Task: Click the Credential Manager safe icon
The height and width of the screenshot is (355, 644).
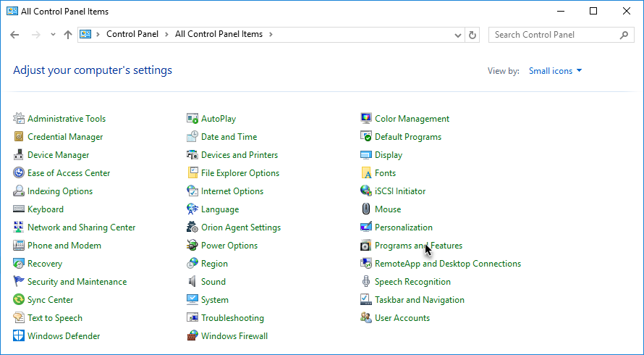Action: [x=19, y=137]
